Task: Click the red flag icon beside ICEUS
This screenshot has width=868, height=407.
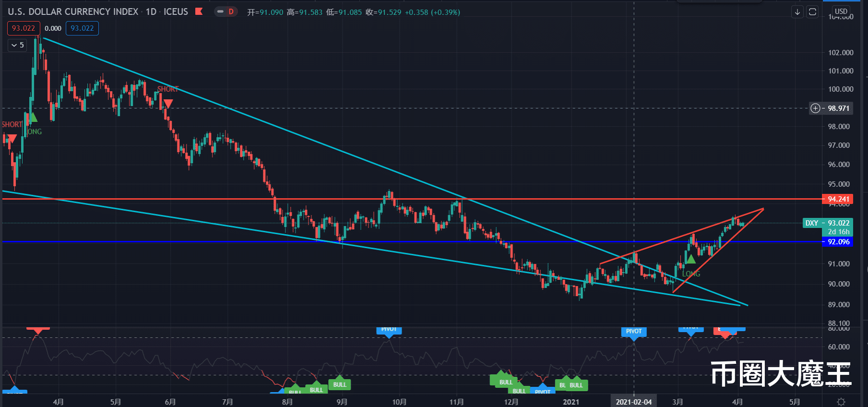Action: (x=199, y=12)
